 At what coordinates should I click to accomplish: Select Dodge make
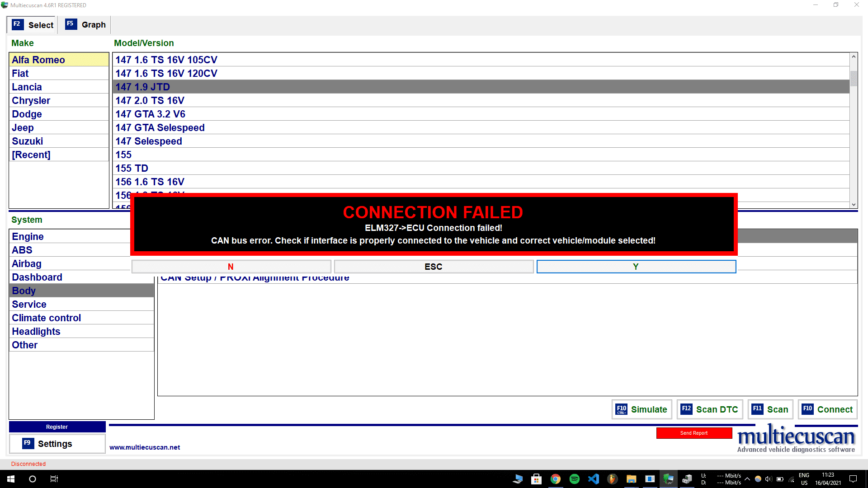tap(59, 114)
